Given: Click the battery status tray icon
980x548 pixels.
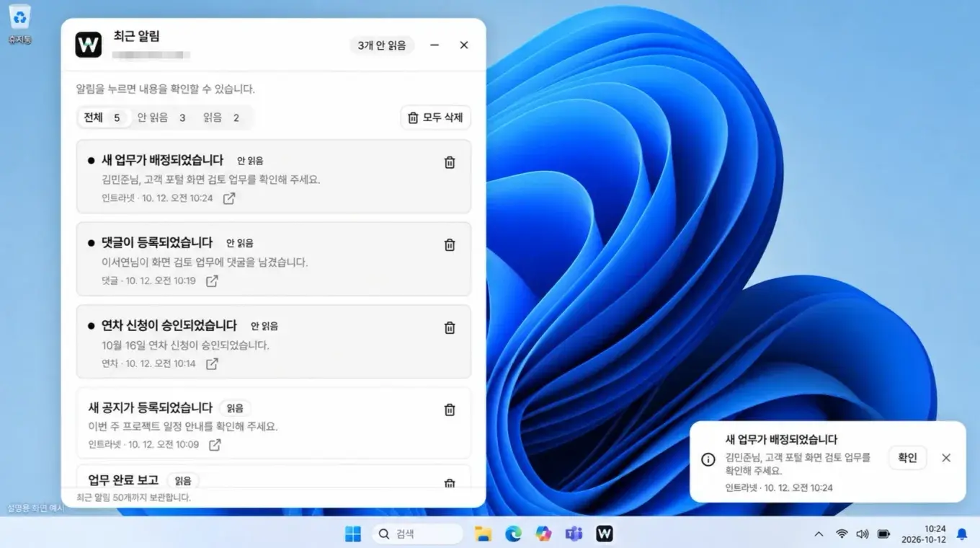Looking at the screenshot, I should [883, 534].
